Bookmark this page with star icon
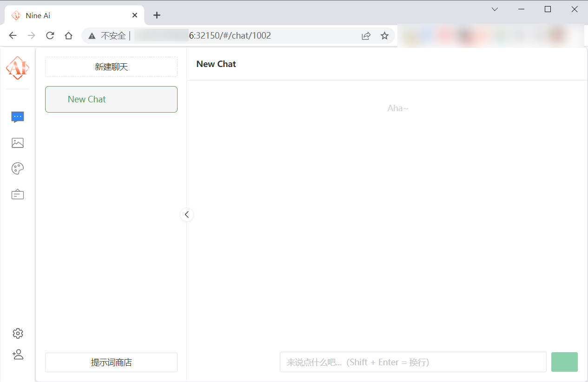The height and width of the screenshot is (382, 588). [384, 36]
